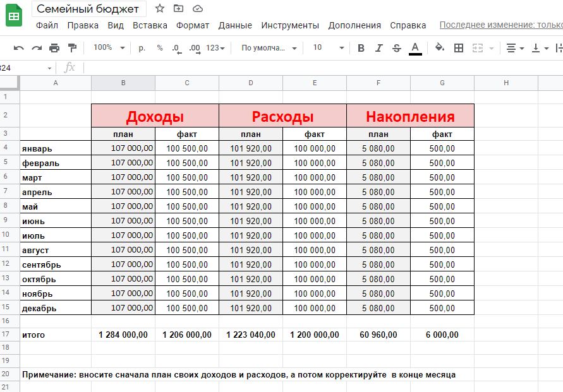Activate the paint format tool

click(72, 48)
